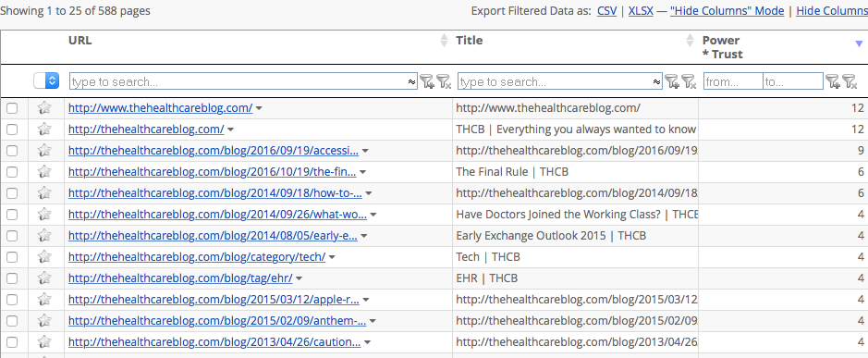Export filtered data as XLSX
This screenshot has height=358, width=868.
pyautogui.click(x=641, y=10)
